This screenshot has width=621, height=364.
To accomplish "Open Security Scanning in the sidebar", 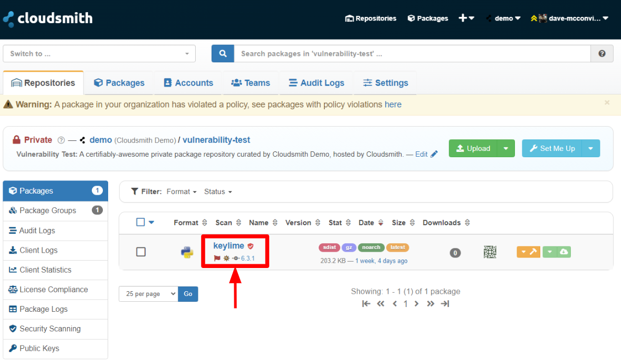I will (x=55, y=329).
